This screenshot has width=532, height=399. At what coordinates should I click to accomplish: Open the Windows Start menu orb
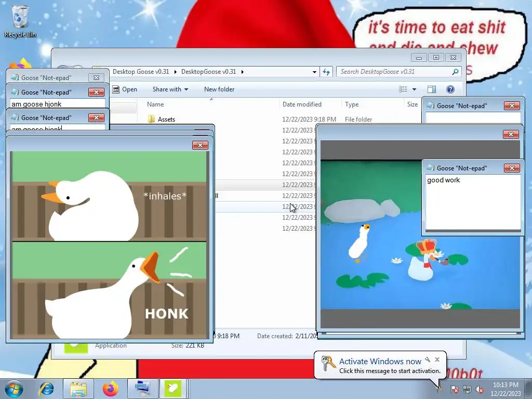pyautogui.click(x=14, y=389)
